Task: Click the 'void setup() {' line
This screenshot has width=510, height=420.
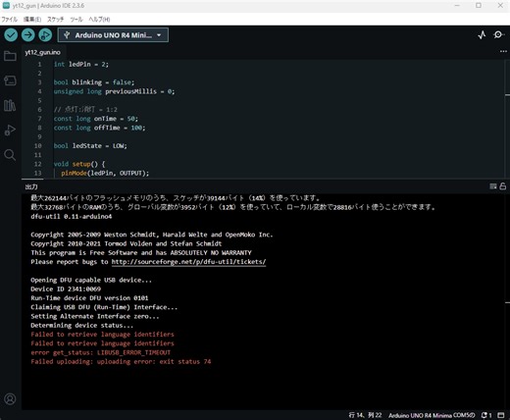Action: tap(79, 164)
